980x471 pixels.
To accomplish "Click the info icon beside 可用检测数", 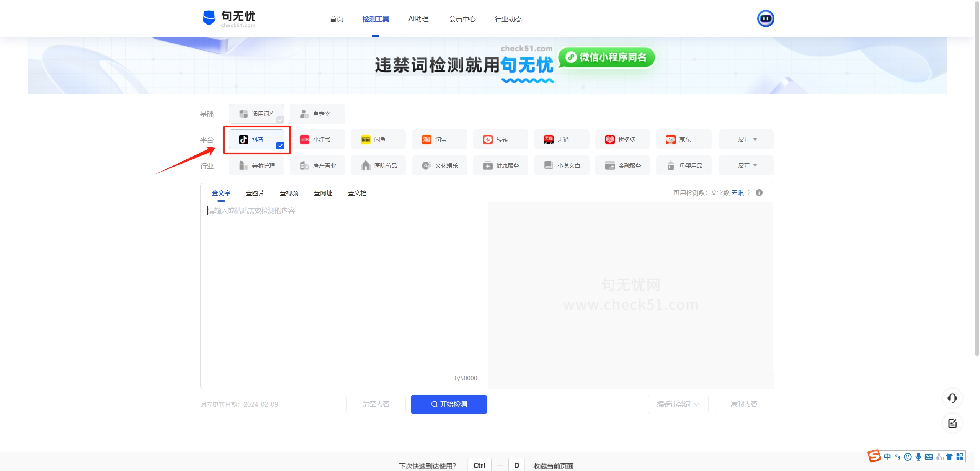I will point(759,193).
